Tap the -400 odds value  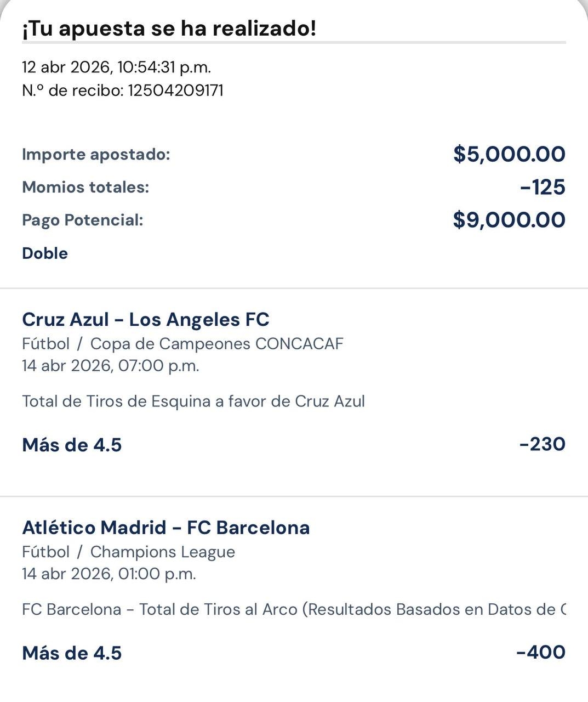[x=540, y=652]
